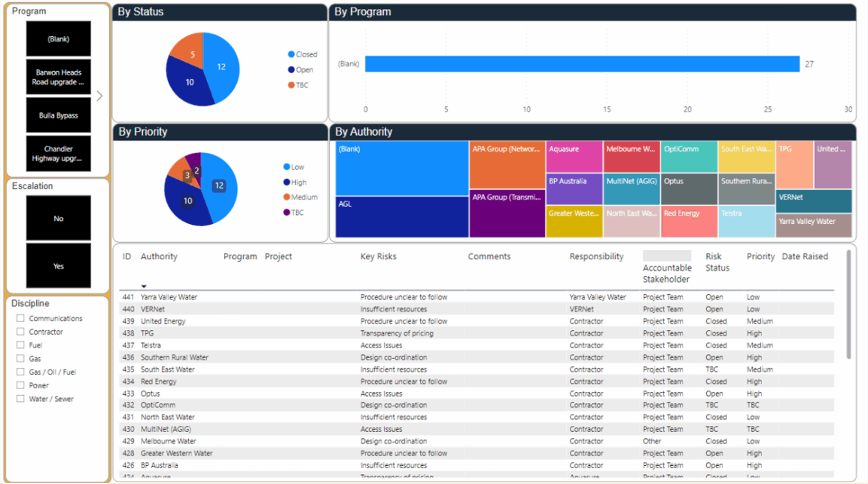Click the sort arrow under Authority header
Image resolution: width=868 pixels, height=484 pixels.
[x=144, y=286]
